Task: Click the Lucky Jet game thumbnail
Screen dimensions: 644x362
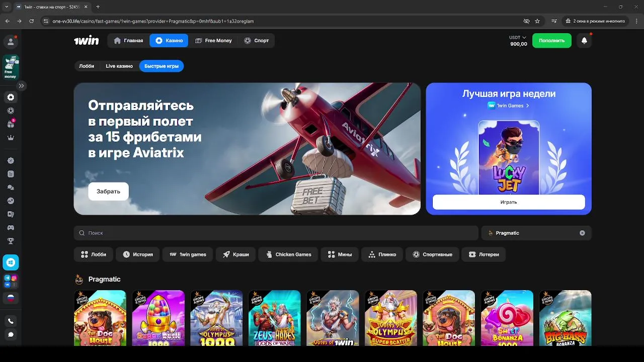Action: click(x=509, y=157)
